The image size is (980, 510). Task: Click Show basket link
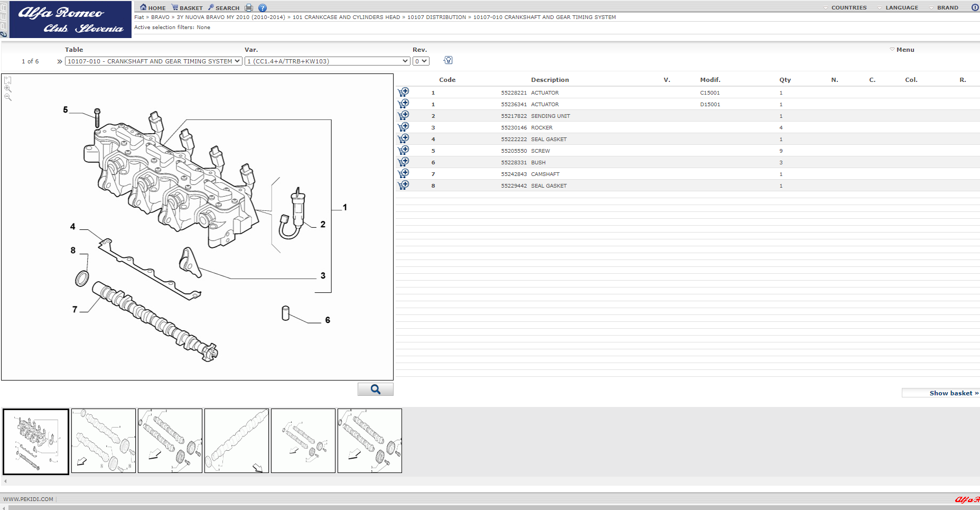pos(954,393)
